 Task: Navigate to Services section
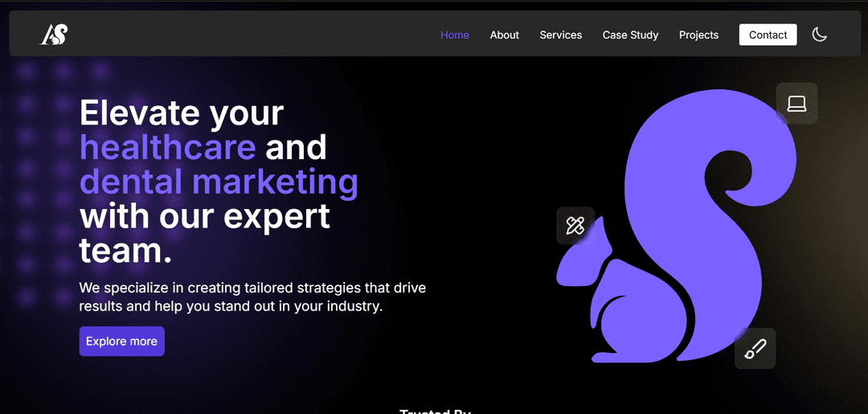[560, 35]
